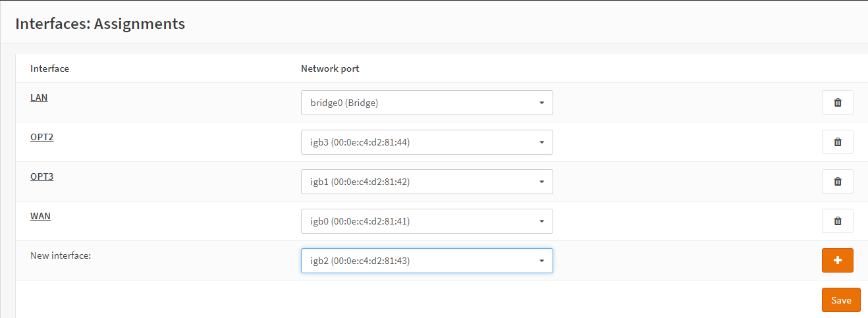Open the WAN interface link
Image resolution: width=868 pixels, height=318 pixels.
click(40, 216)
